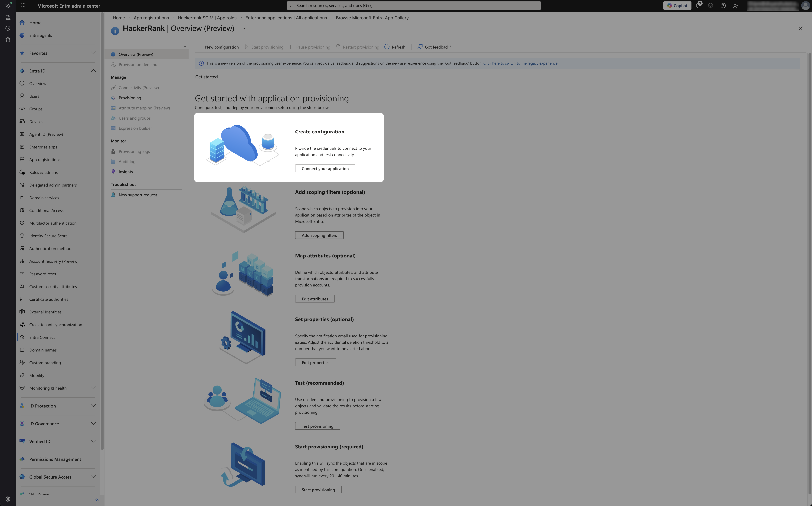This screenshot has height=506, width=812.
Task: Select the Get started tab
Action: point(206,77)
